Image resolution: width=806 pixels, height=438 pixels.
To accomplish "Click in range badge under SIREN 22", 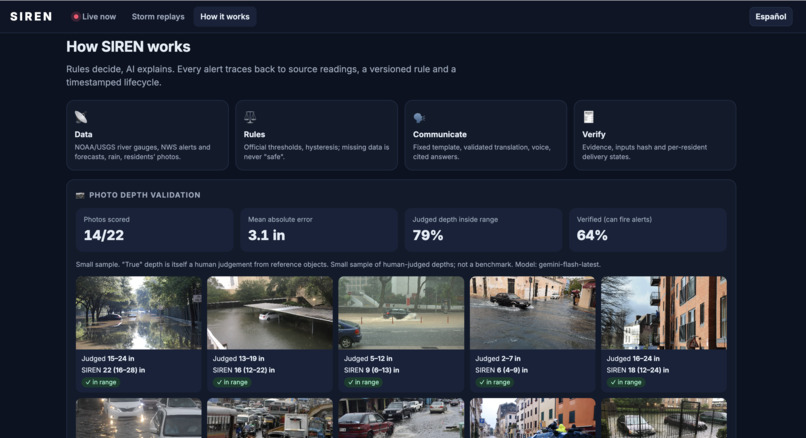I will [x=100, y=382].
